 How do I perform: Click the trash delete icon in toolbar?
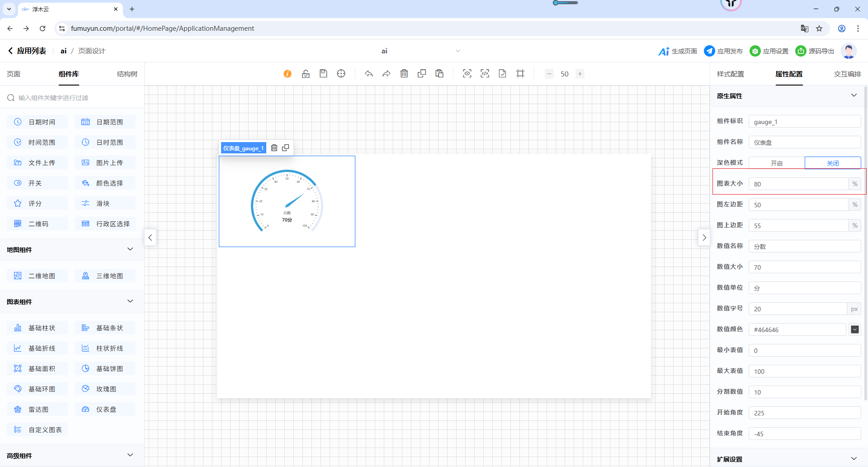click(404, 74)
